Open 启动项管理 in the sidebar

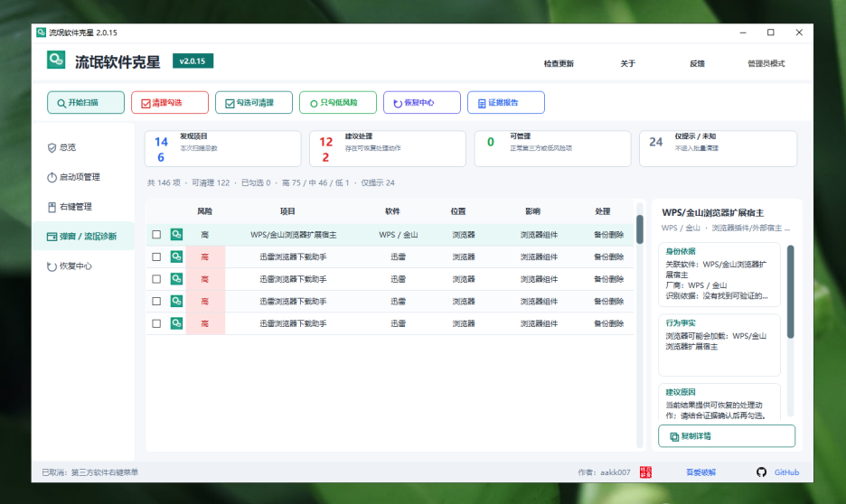(x=84, y=177)
